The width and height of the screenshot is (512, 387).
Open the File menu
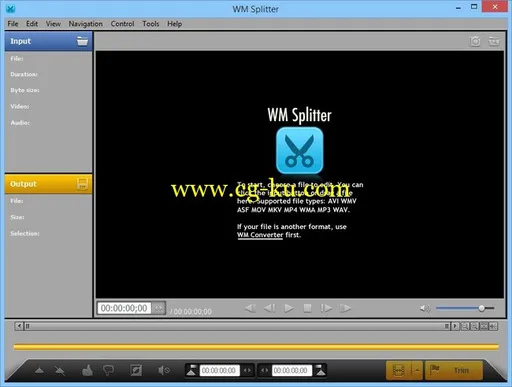click(13, 24)
